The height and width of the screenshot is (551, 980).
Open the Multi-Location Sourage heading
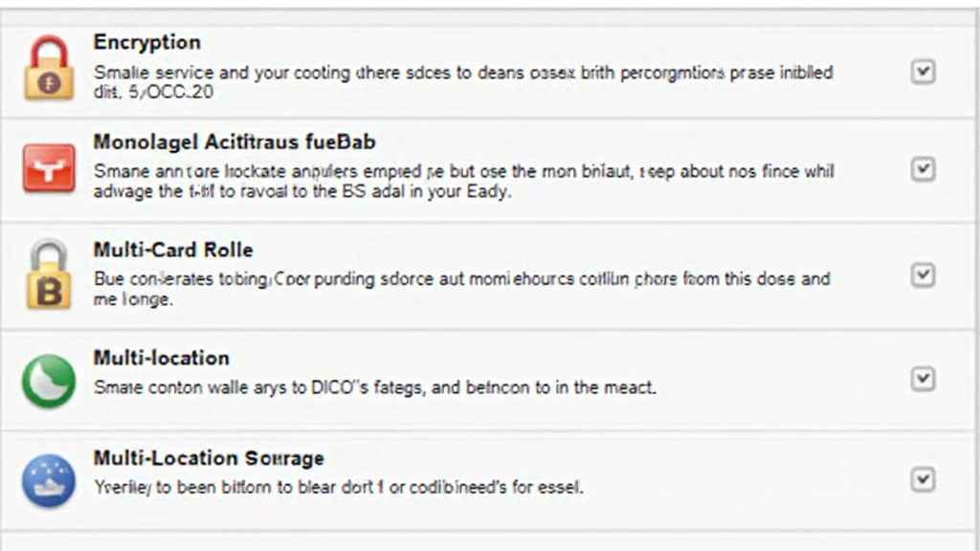click(x=209, y=458)
